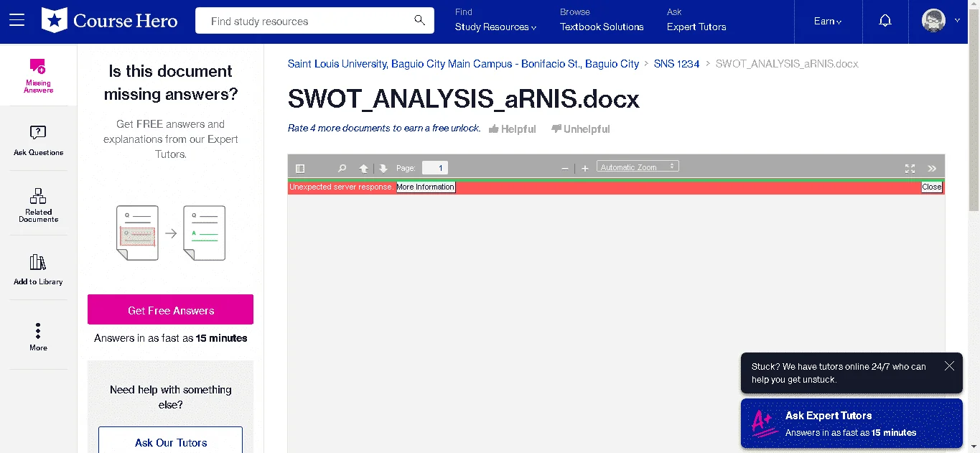Click SWOT_ANALYSIS_aRNIS.docx breadcrumb text
The height and width of the screenshot is (453, 980).
[x=787, y=64]
